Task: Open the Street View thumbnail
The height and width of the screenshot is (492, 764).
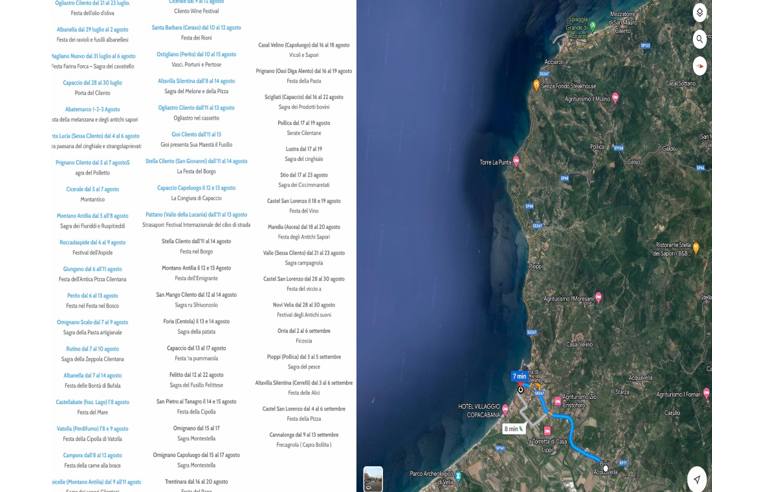Action: pyautogui.click(x=373, y=478)
